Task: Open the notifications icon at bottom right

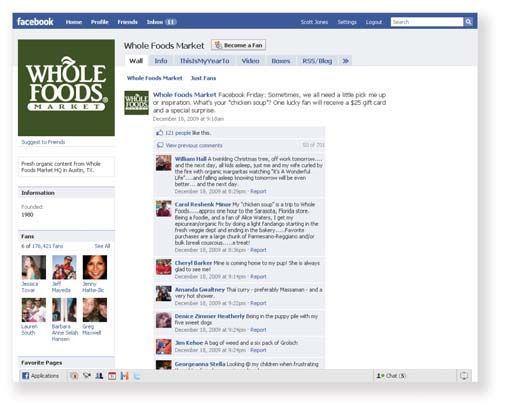Action: [464, 376]
